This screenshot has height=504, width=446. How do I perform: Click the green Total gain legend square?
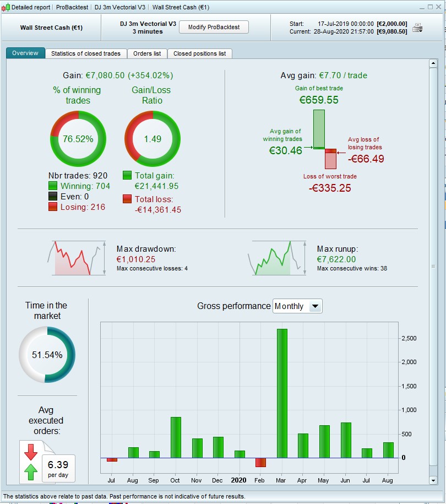pyautogui.click(x=127, y=175)
